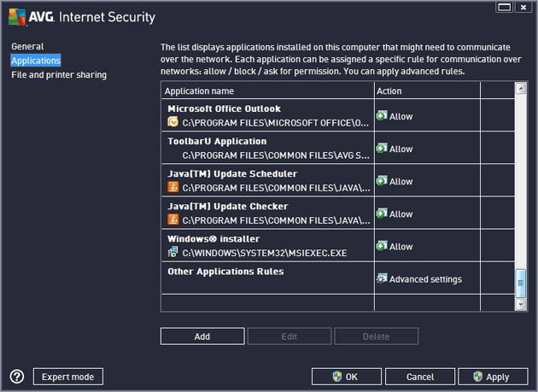Click Allow icon for Java Update Scheduler

382,180
